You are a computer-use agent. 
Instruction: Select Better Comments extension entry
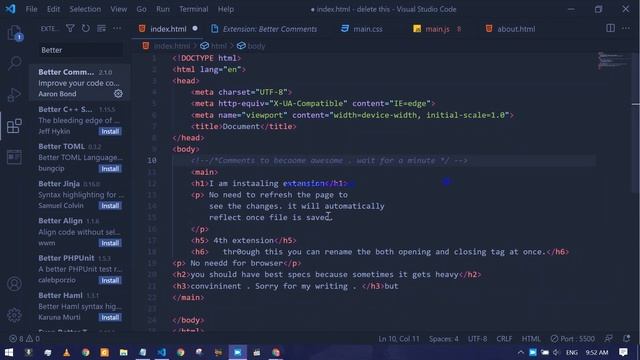[80, 82]
